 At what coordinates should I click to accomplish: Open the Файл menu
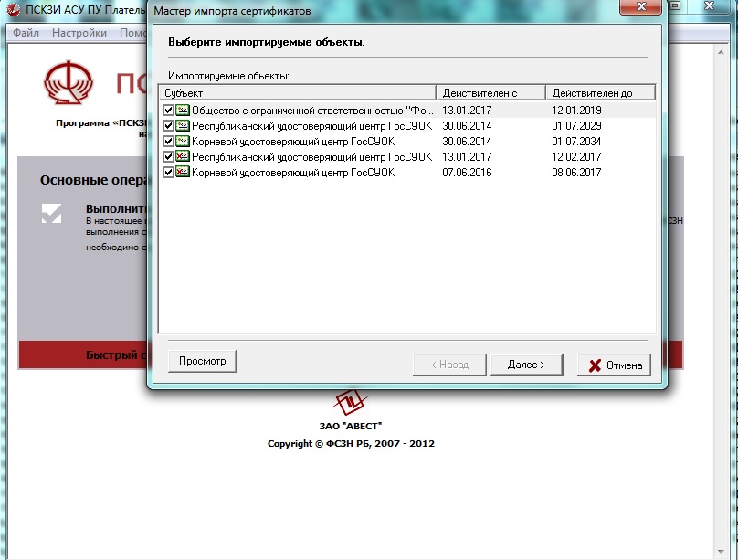[26, 33]
